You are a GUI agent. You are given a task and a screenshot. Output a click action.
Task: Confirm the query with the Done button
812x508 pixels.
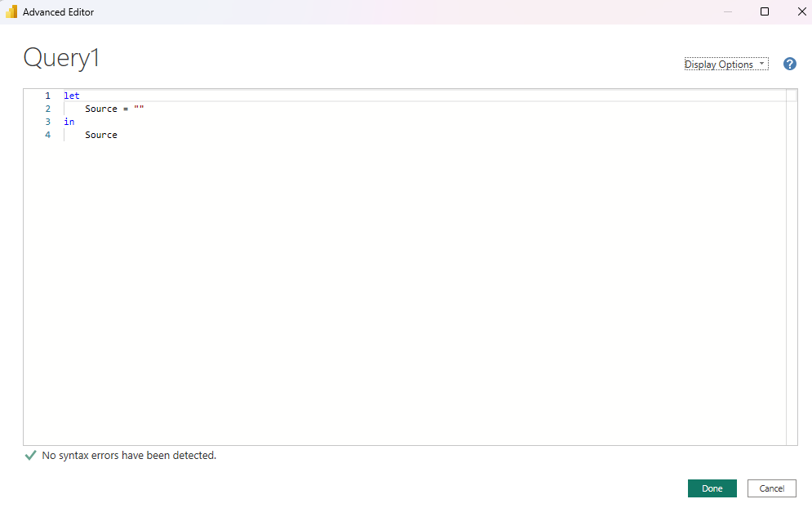[x=712, y=488]
